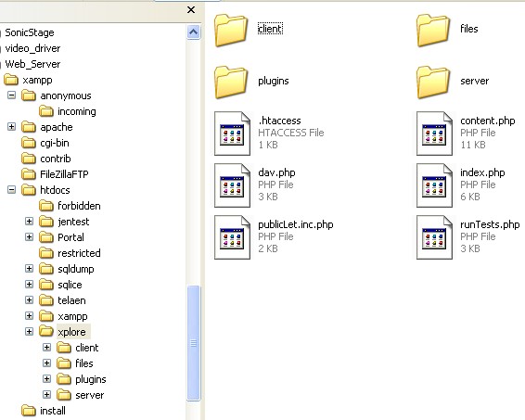The height and width of the screenshot is (420, 525).
Task: Expand the sqlice folder node
Action: 29,284
